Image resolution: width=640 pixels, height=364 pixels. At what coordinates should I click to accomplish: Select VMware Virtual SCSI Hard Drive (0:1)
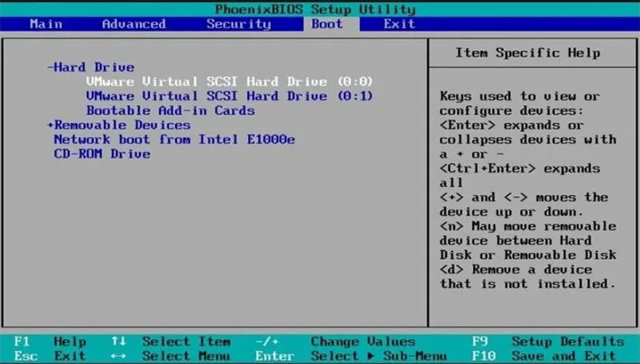[x=230, y=96]
